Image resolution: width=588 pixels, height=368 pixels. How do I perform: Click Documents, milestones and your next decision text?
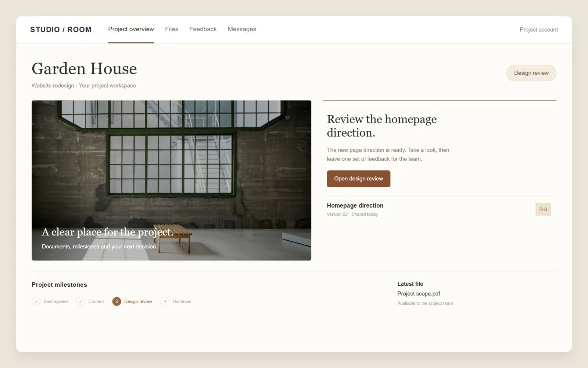click(x=99, y=247)
